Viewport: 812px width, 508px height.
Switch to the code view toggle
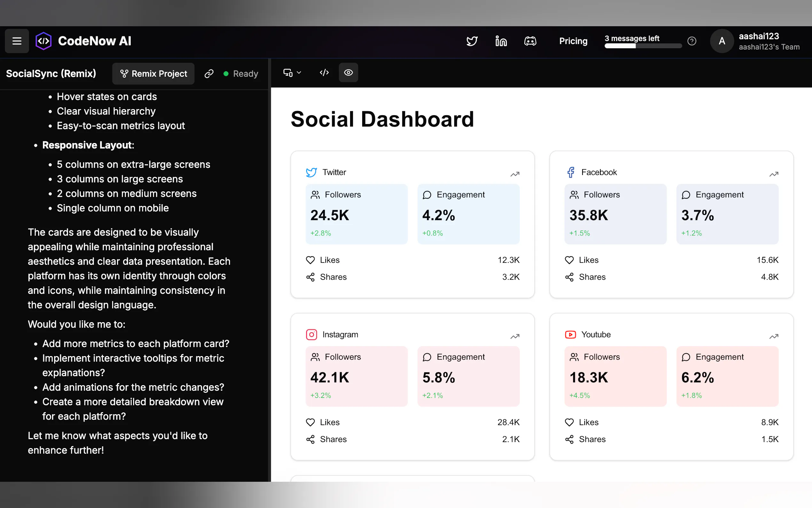(x=324, y=73)
